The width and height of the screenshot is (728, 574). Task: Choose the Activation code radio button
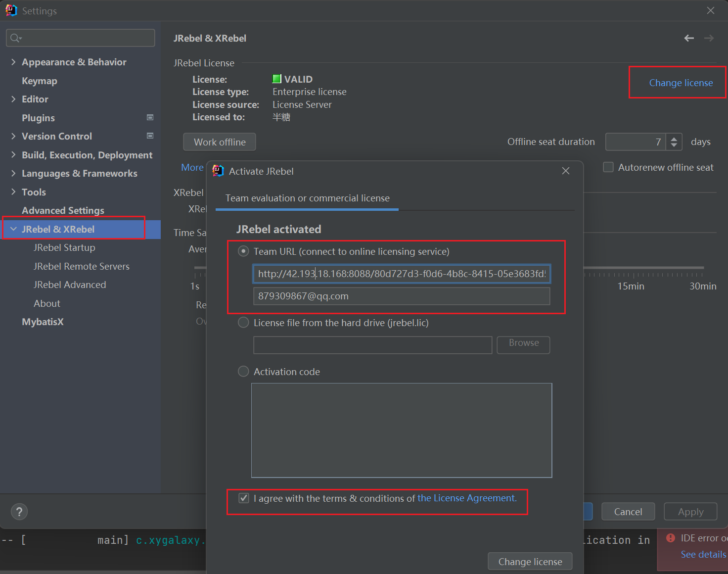point(243,371)
